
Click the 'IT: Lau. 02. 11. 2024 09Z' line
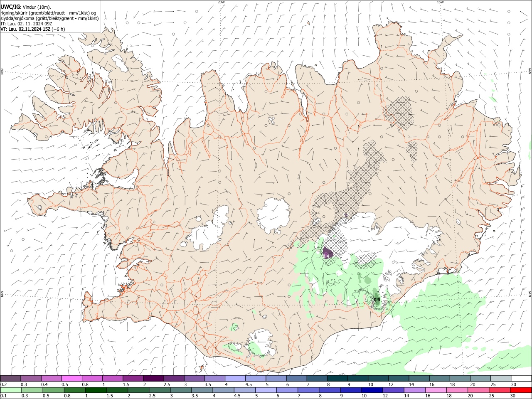[26, 24]
